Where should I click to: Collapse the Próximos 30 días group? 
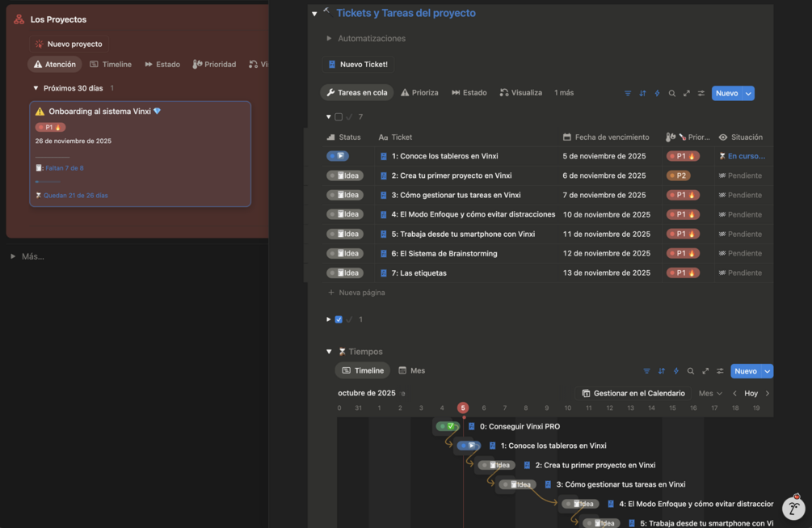click(36, 89)
